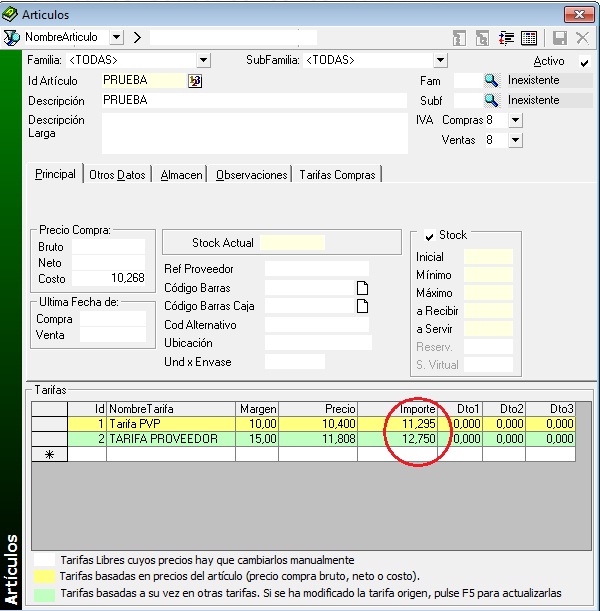600x611 pixels.
Task: Click the Und x Envase field
Action: click(295, 362)
